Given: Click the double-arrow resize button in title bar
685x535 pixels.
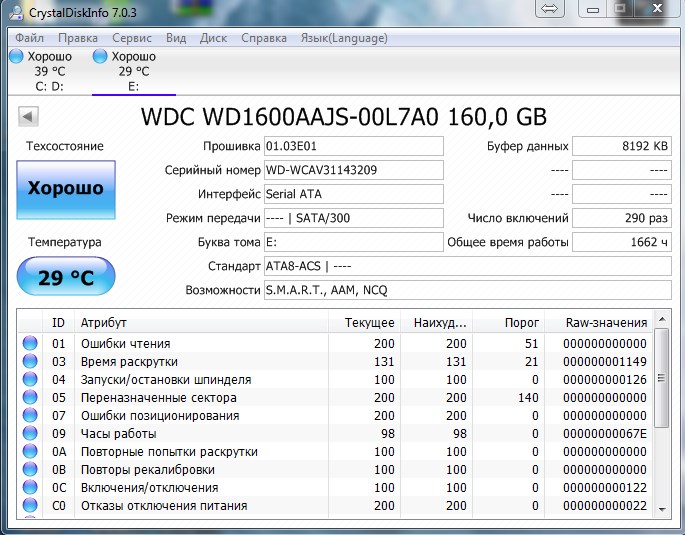Looking at the screenshot, I should point(550,8).
